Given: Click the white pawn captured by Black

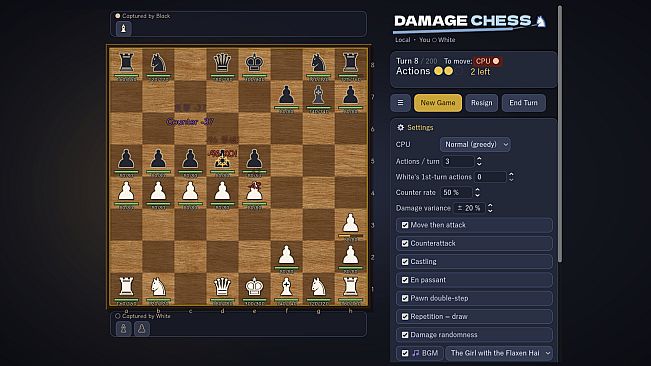Looking at the screenshot, I should (x=123, y=29).
